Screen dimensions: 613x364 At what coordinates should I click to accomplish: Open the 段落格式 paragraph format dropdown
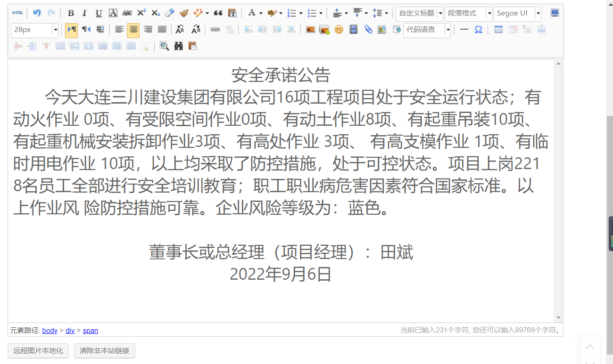tap(468, 13)
